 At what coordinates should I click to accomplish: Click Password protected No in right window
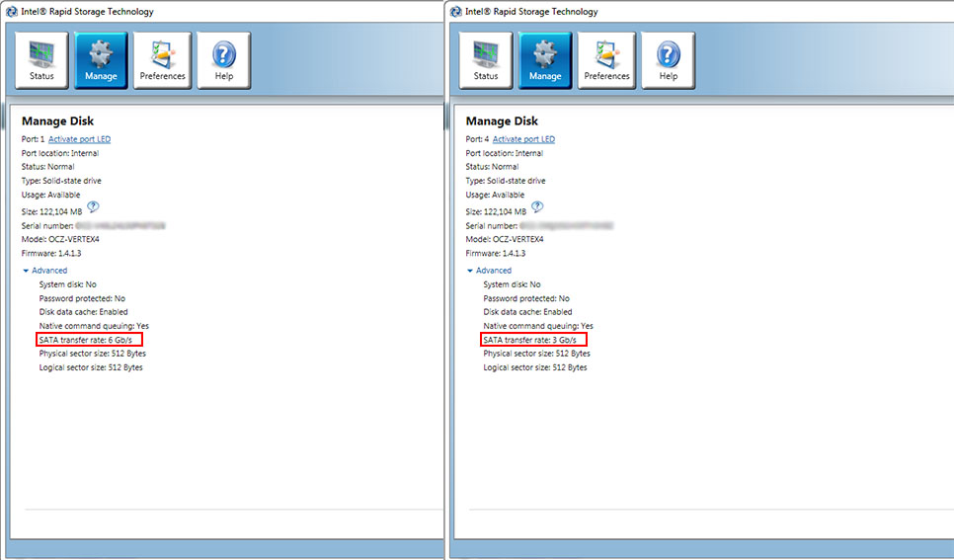click(526, 298)
